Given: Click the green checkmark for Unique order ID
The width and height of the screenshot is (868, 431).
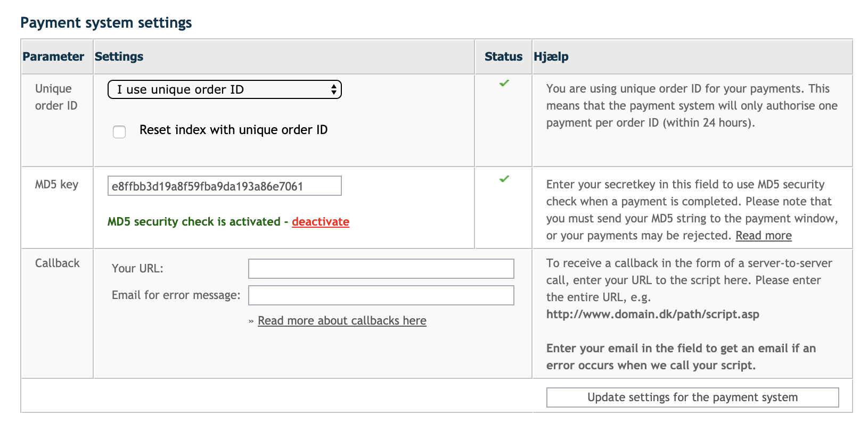Looking at the screenshot, I should 504,83.
